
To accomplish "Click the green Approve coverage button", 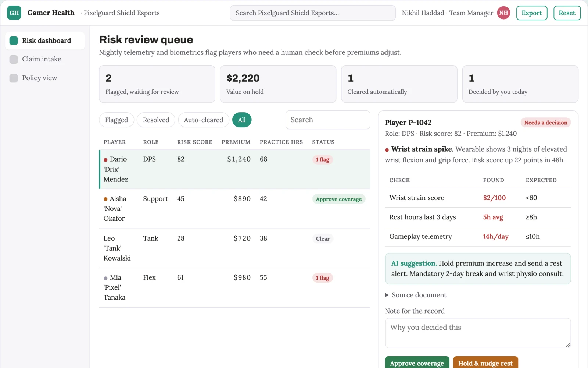I will (x=417, y=363).
